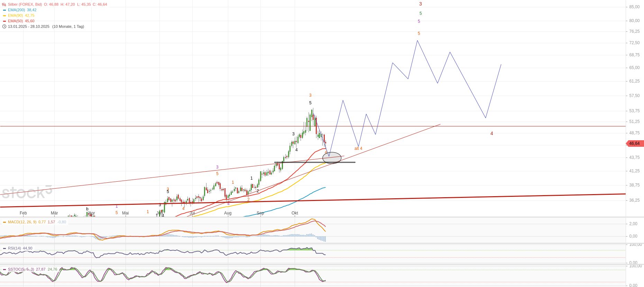Click the EMA(200) indicator label
The width and height of the screenshot is (644, 287).
pyautogui.click(x=17, y=10)
